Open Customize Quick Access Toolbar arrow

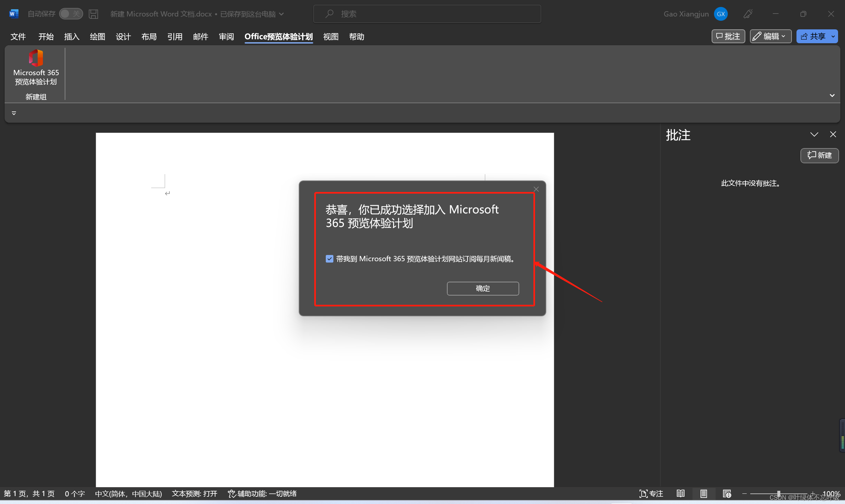[x=14, y=113]
